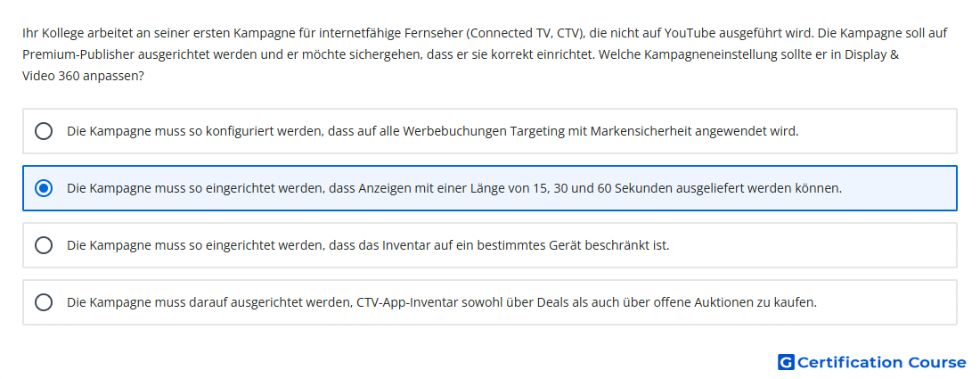This screenshot has height=379, width=980.
Task: Click "YouTube" in the question text
Action: click(x=689, y=32)
